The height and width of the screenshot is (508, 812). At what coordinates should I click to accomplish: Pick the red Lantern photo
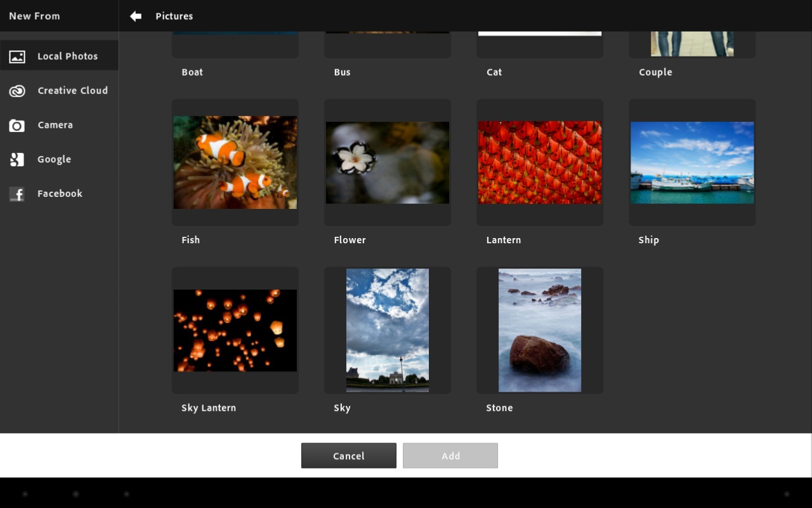click(x=540, y=163)
